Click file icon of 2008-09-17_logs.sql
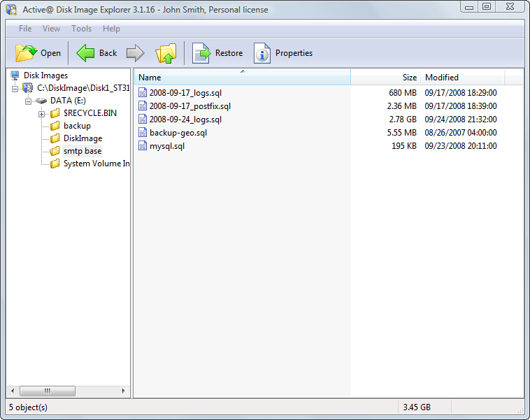This screenshot has width=530, height=420. tap(143, 92)
